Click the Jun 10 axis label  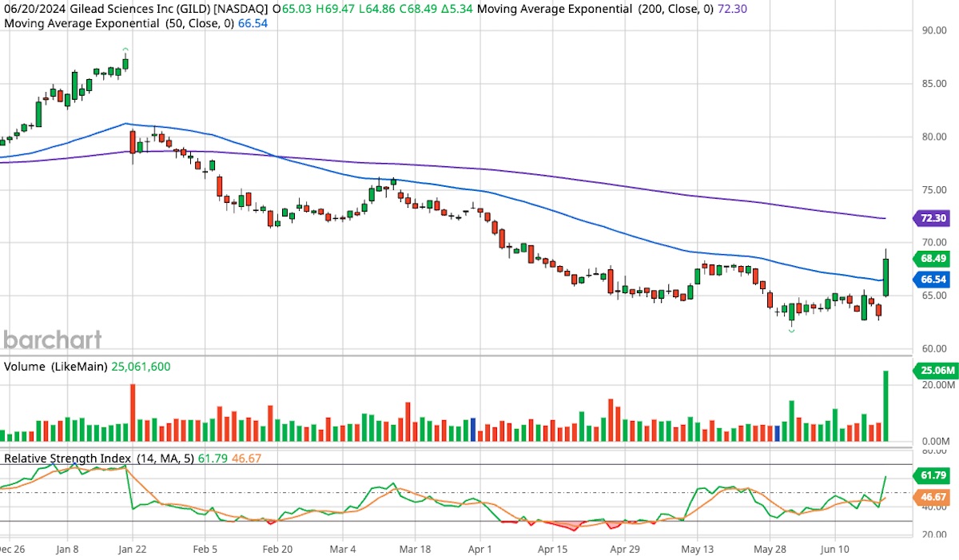[x=834, y=550]
